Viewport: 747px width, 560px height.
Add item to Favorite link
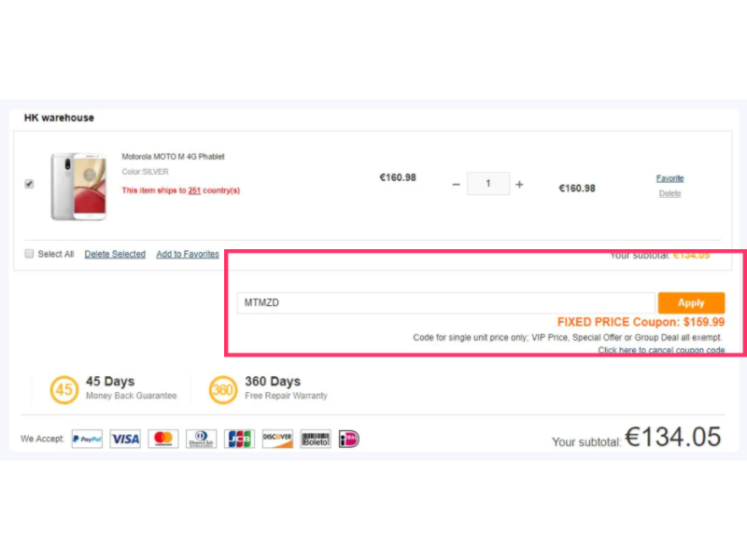[x=669, y=178]
